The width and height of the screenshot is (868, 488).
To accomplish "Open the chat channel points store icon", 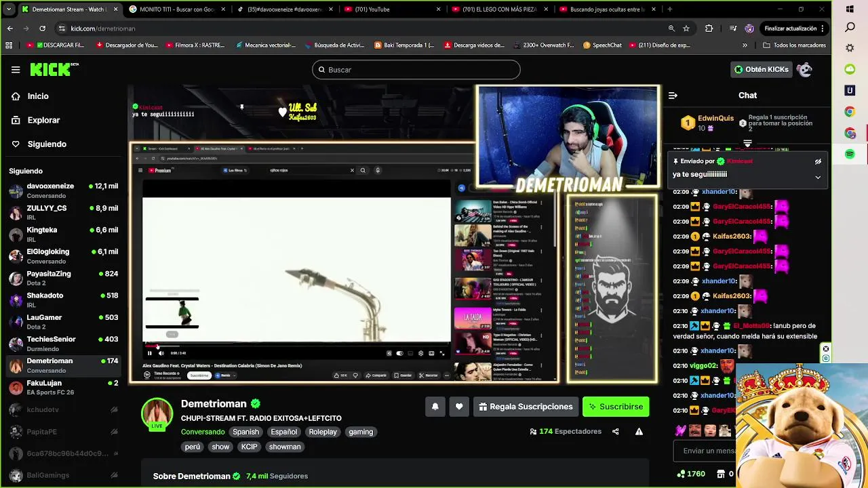I will pyautogui.click(x=721, y=474).
